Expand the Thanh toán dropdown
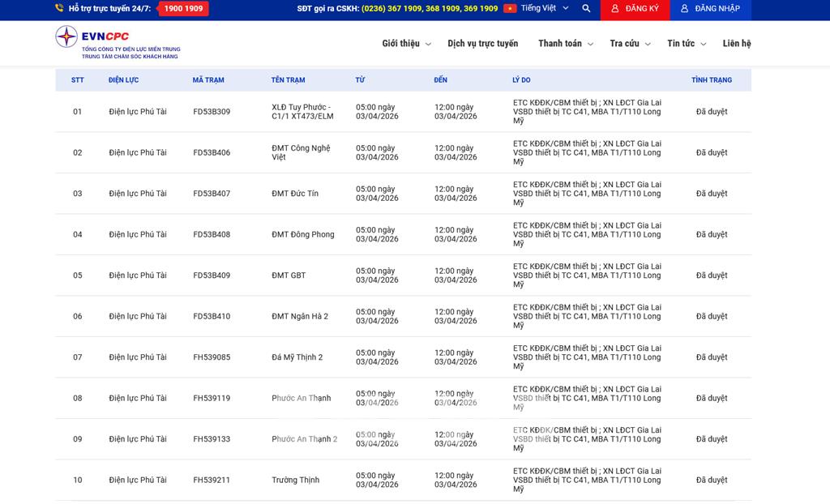Viewport: 830px width, 504px height. pos(565,44)
